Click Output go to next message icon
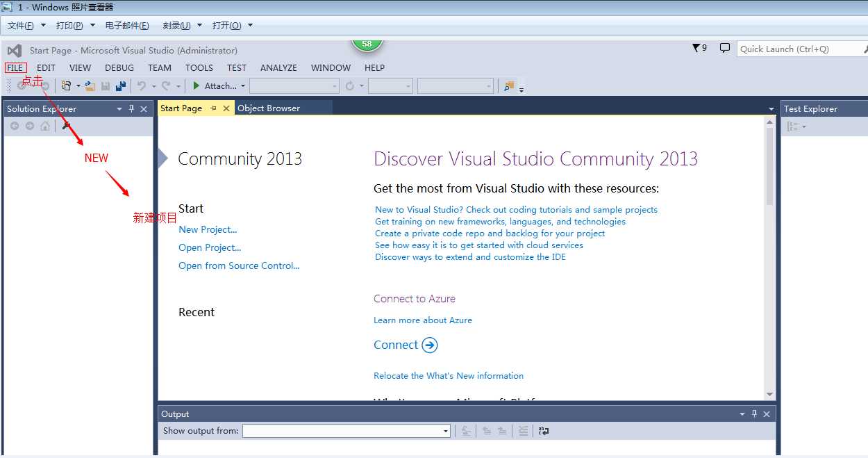 [502, 431]
